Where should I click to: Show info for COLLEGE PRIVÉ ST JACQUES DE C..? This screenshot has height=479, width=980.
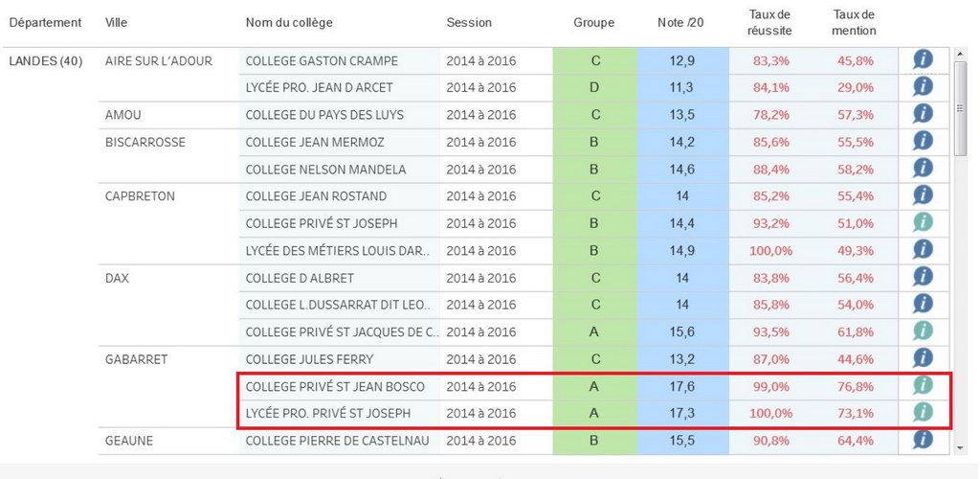click(x=923, y=331)
